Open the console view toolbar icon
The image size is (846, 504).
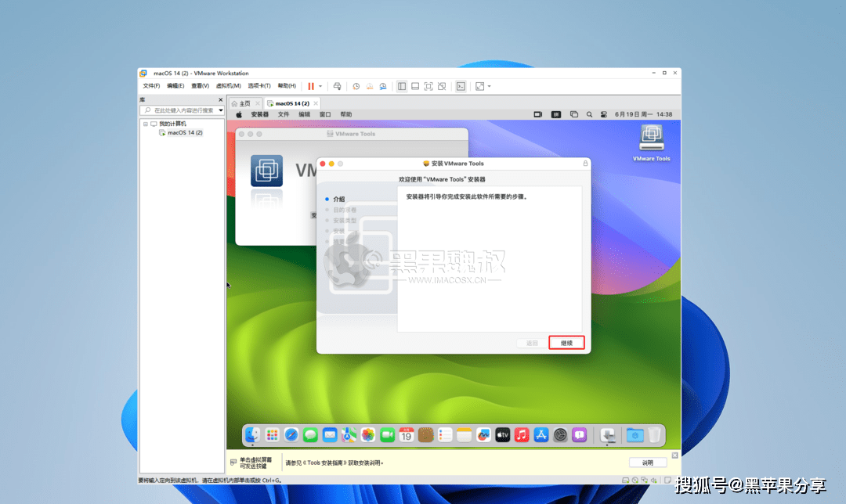pos(461,86)
